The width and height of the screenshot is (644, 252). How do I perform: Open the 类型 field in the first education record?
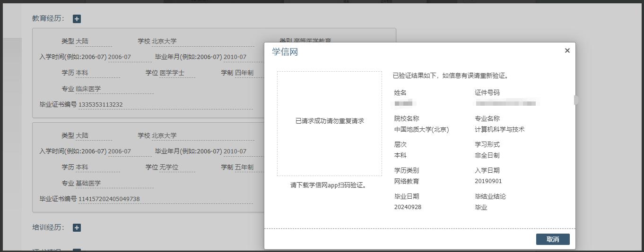click(x=94, y=42)
